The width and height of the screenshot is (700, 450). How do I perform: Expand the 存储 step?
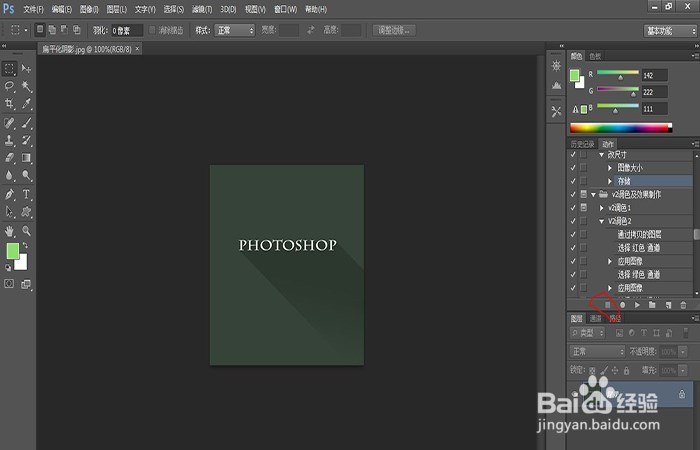pos(610,181)
